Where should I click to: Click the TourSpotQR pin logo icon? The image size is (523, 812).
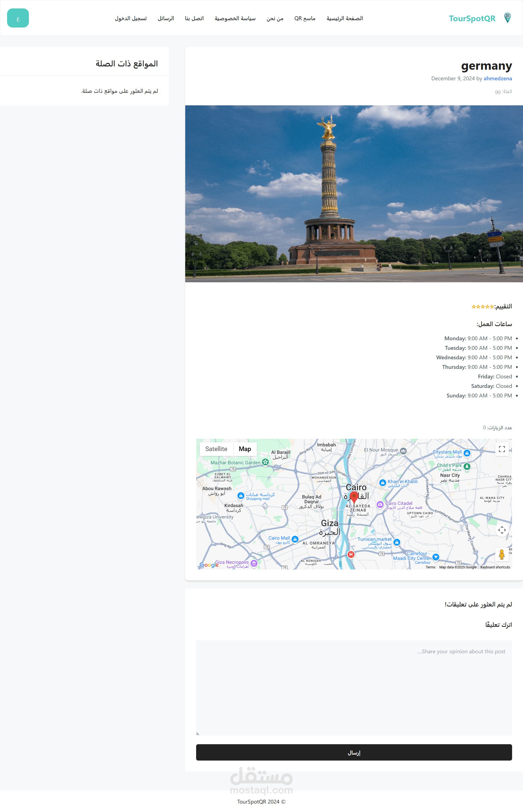tap(507, 18)
